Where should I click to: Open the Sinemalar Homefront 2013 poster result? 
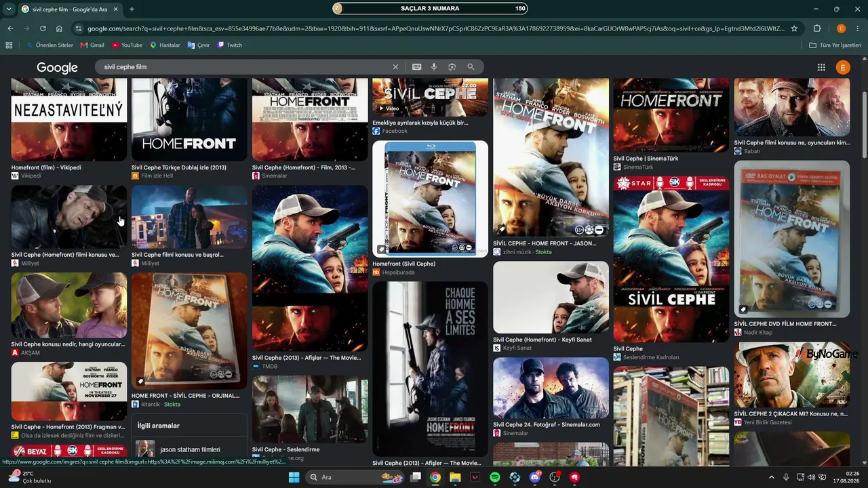pos(310,119)
